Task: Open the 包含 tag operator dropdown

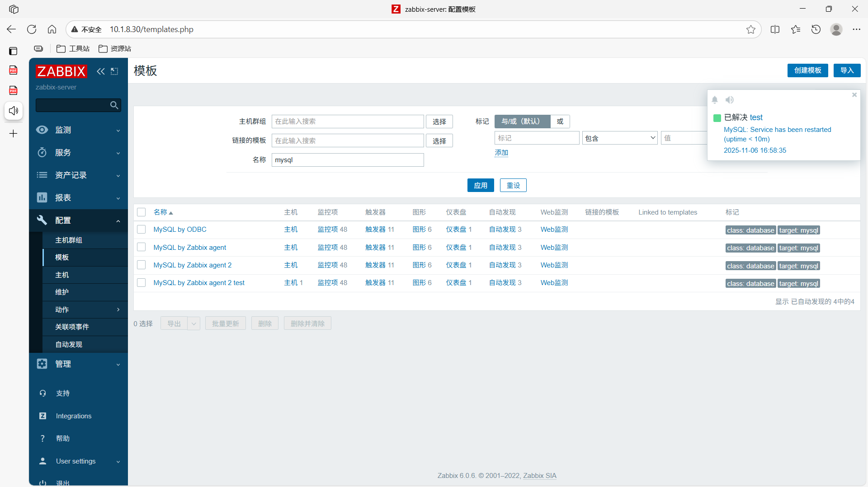Action: pos(620,138)
